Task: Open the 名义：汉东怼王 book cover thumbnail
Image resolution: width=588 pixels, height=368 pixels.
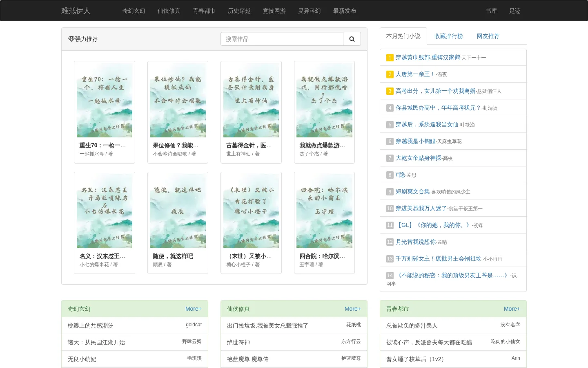Action: [105, 211]
